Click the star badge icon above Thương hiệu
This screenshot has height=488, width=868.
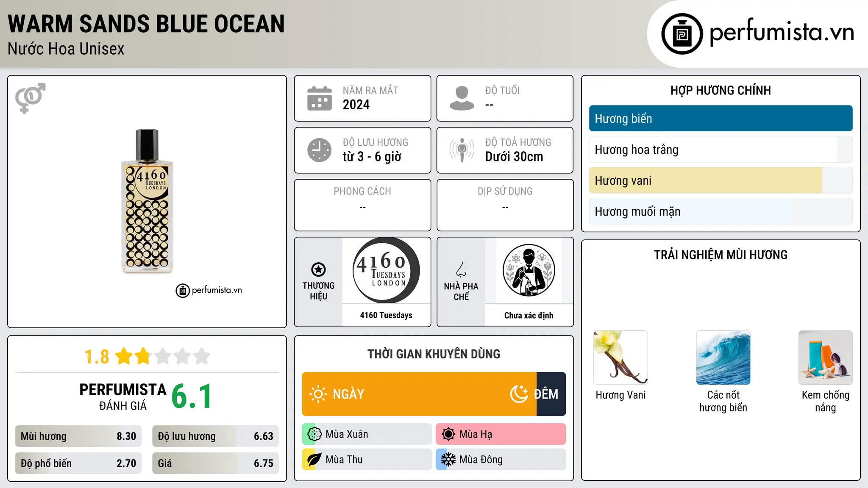[x=318, y=269]
